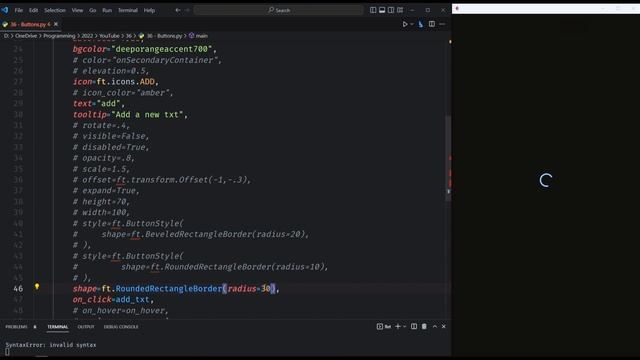Go forward with the navigation arrow

pyautogui.click(x=187, y=10)
